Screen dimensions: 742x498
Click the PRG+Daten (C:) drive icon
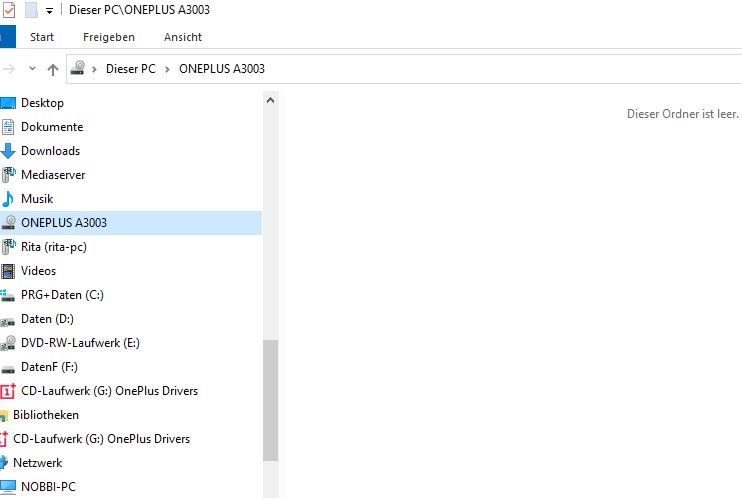(x=8, y=295)
